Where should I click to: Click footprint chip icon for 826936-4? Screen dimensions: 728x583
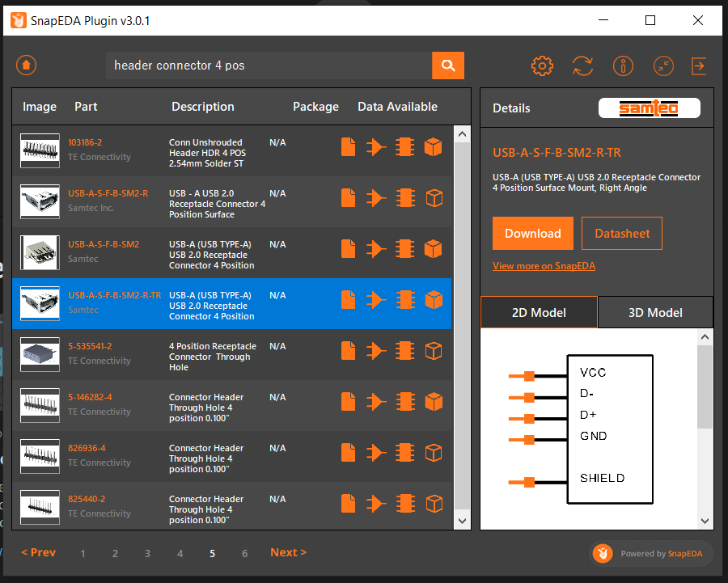click(x=404, y=453)
